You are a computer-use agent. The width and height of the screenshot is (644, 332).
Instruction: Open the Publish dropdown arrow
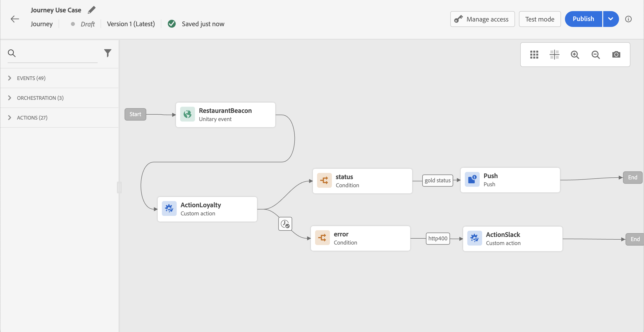tap(610, 19)
